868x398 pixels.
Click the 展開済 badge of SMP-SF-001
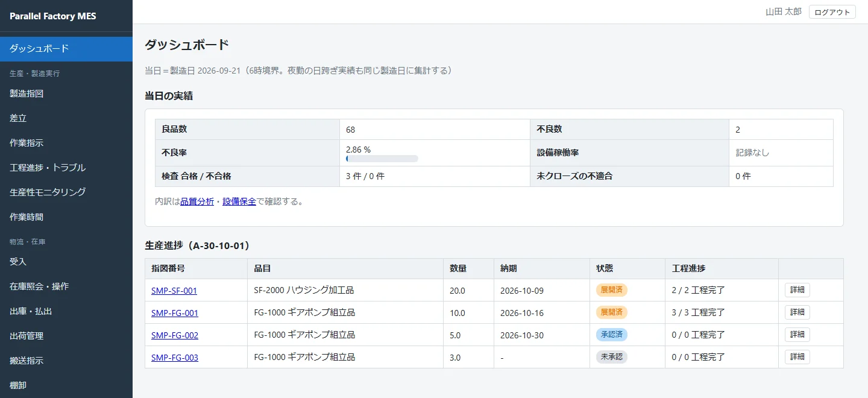pyautogui.click(x=612, y=290)
